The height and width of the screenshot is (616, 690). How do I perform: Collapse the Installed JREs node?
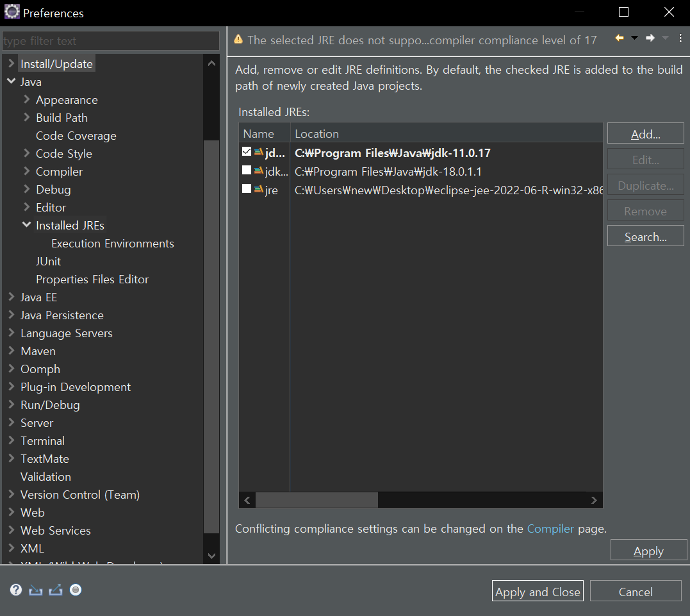coord(27,224)
